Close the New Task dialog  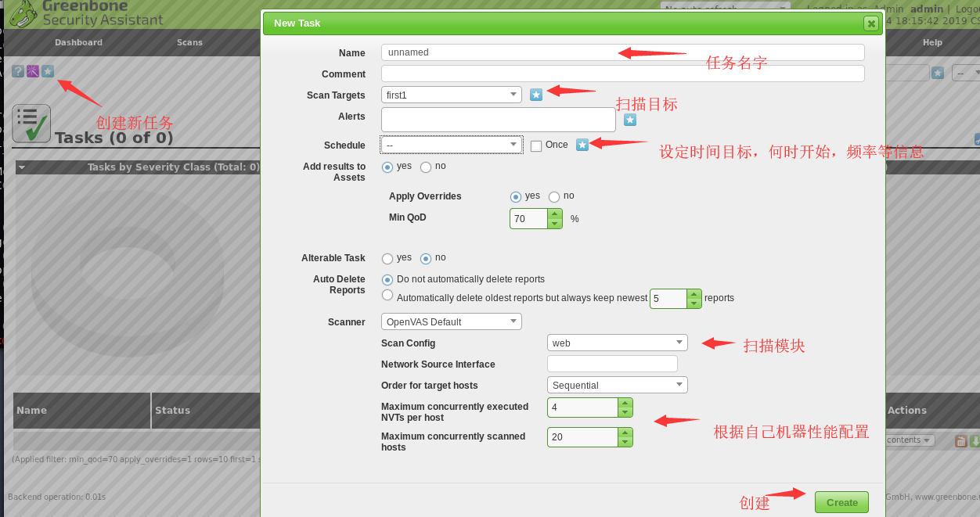(870, 23)
